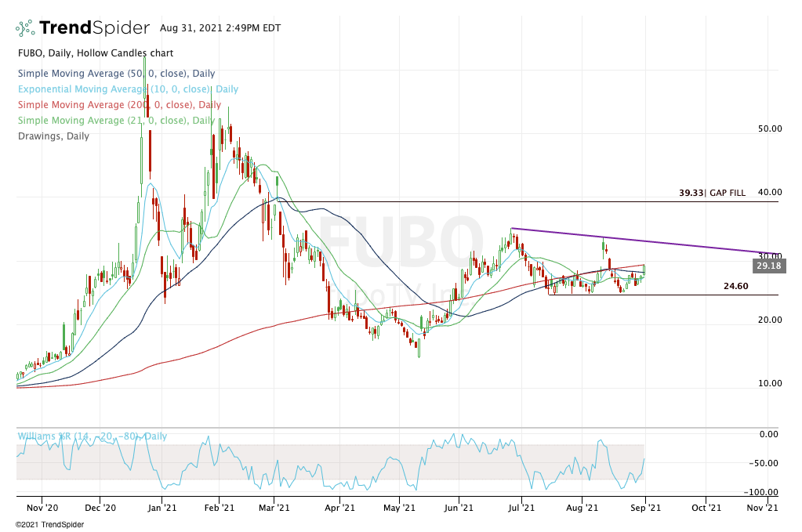Click the Dec '20 date axis label
The height and width of the screenshot is (532, 802).
pyautogui.click(x=100, y=508)
